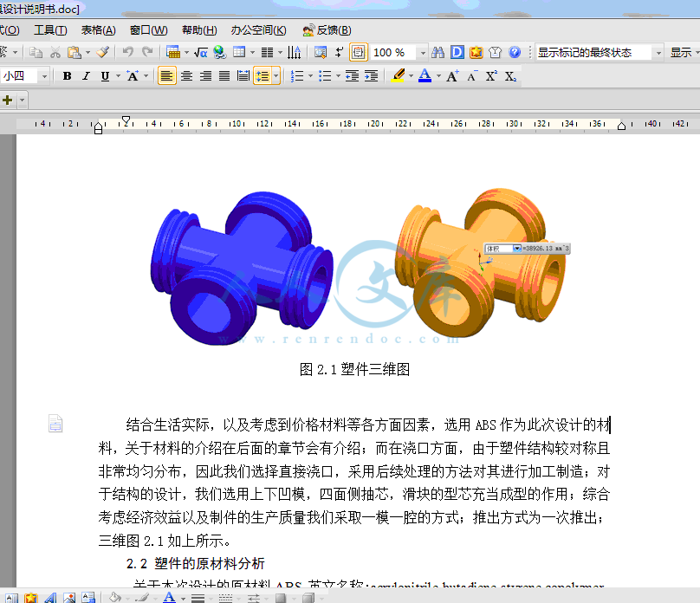Toggle the document map view button
700x603 pixels.
(358, 52)
